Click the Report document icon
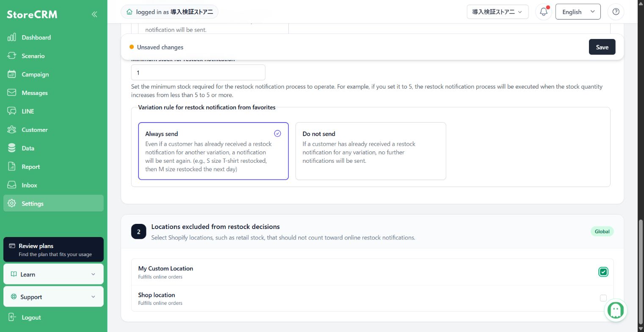Screen dimensions: 644x332 [12, 167]
